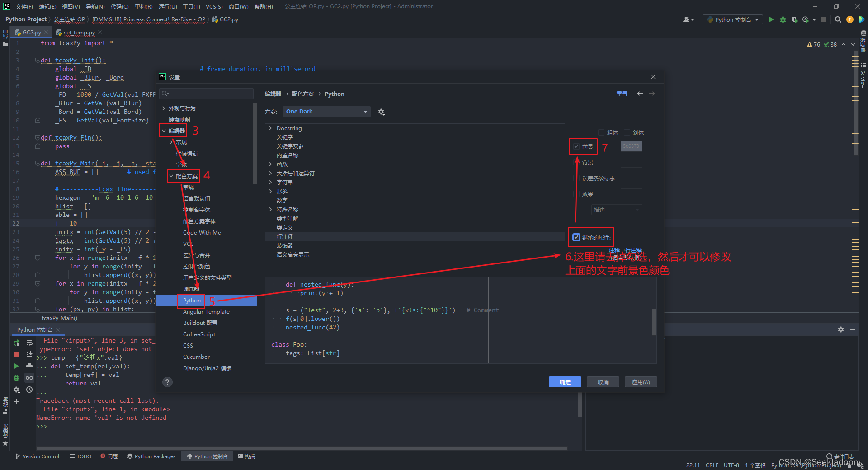Expand the 字符串 category

click(x=270, y=183)
